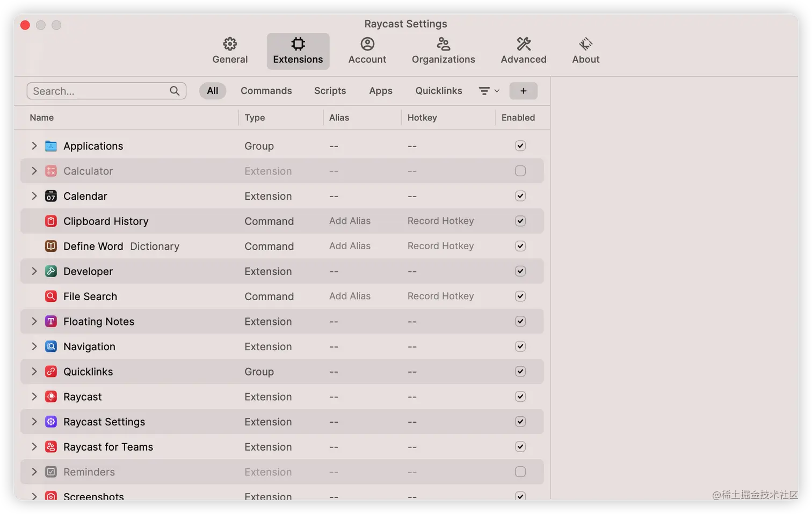Open the General settings tab
Viewport: 812px width, 514px height.
click(230, 51)
